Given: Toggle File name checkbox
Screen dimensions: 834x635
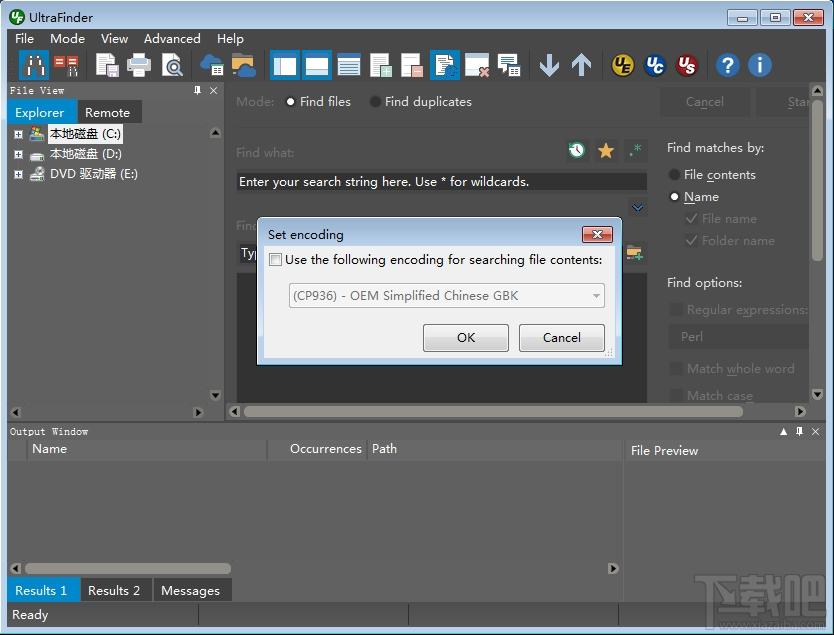Looking at the screenshot, I should click(x=691, y=219).
